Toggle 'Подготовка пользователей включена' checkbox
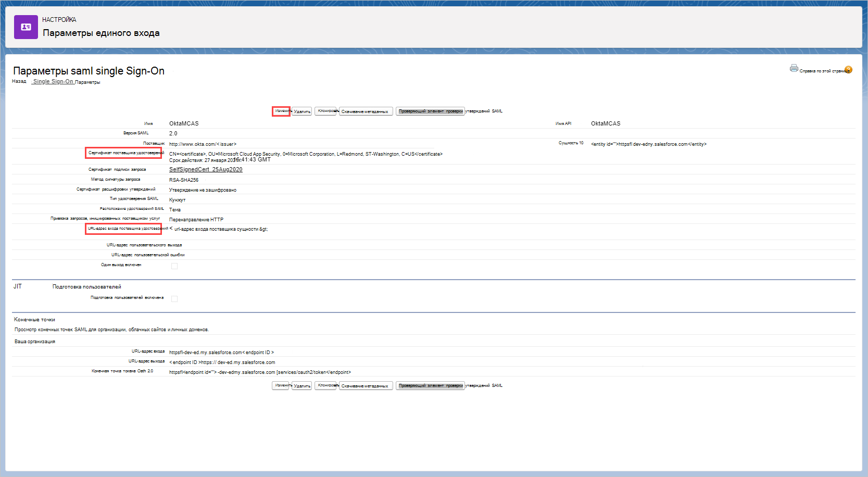This screenshot has width=868, height=477. 174,299
